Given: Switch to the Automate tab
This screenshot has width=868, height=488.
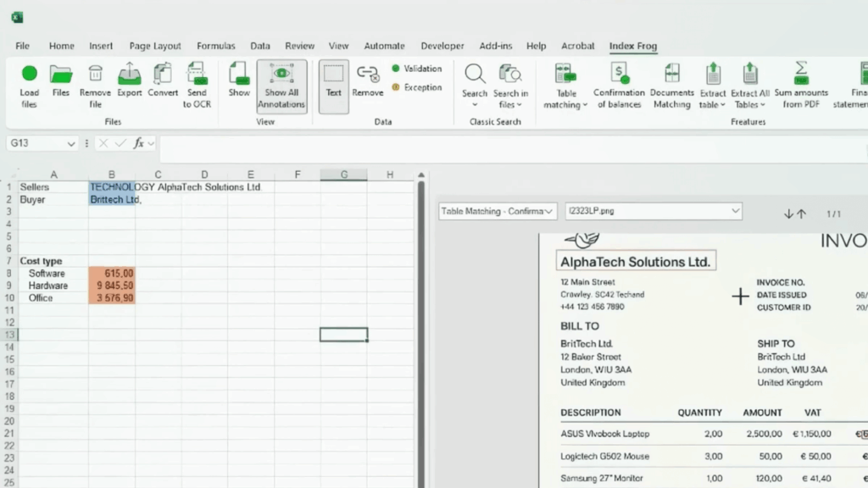Looking at the screenshot, I should 384,46.
